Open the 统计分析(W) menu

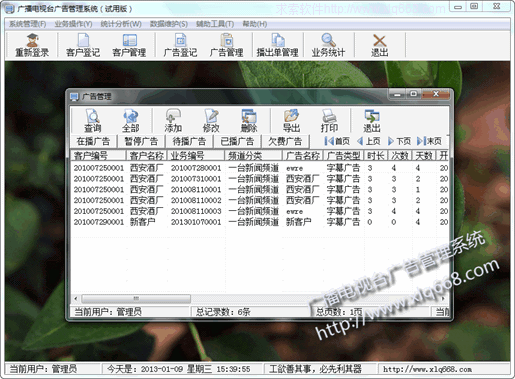point(121,24)
